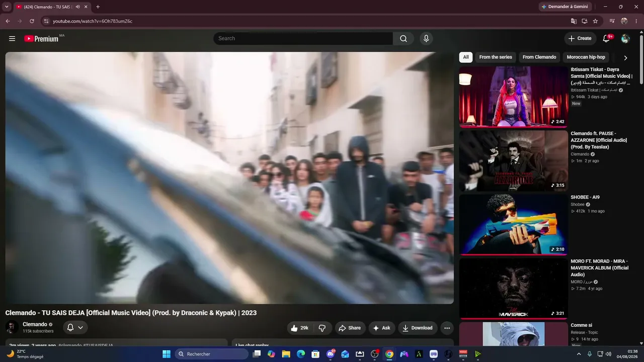644x362 pixels.
Task: Go to the YouTube Premium home logo
Action: pyautogui.click(x=41, y=39)
